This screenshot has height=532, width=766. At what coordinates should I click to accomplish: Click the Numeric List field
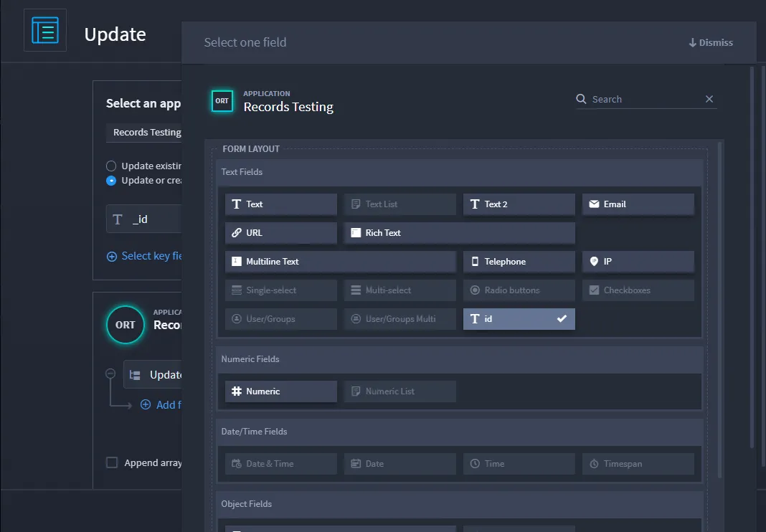(x=399, y=391)
